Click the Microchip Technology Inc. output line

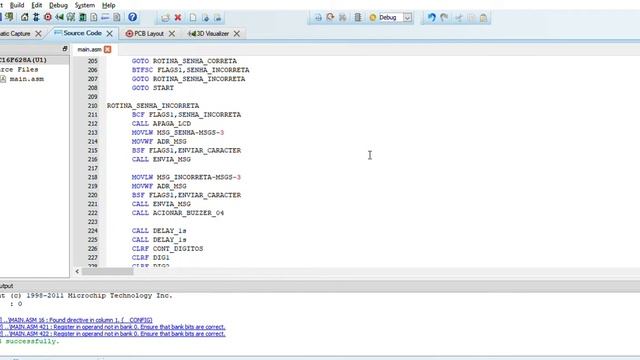(x=86, y=296)
